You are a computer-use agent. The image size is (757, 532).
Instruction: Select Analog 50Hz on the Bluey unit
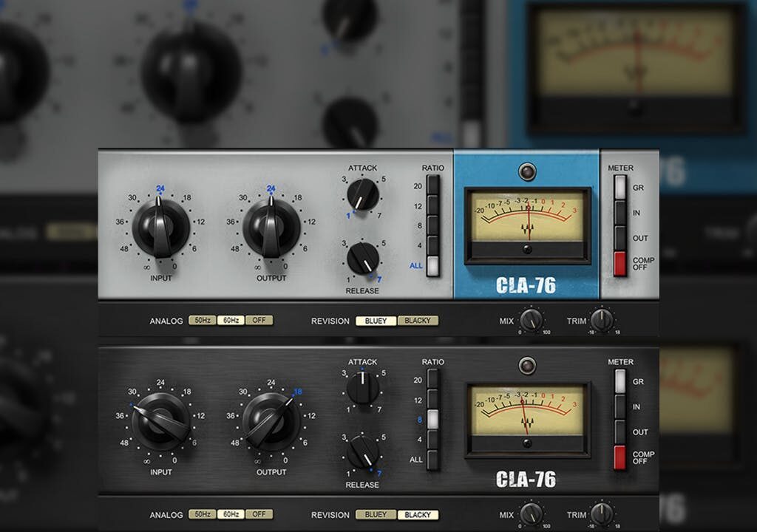tap(203, 320)
